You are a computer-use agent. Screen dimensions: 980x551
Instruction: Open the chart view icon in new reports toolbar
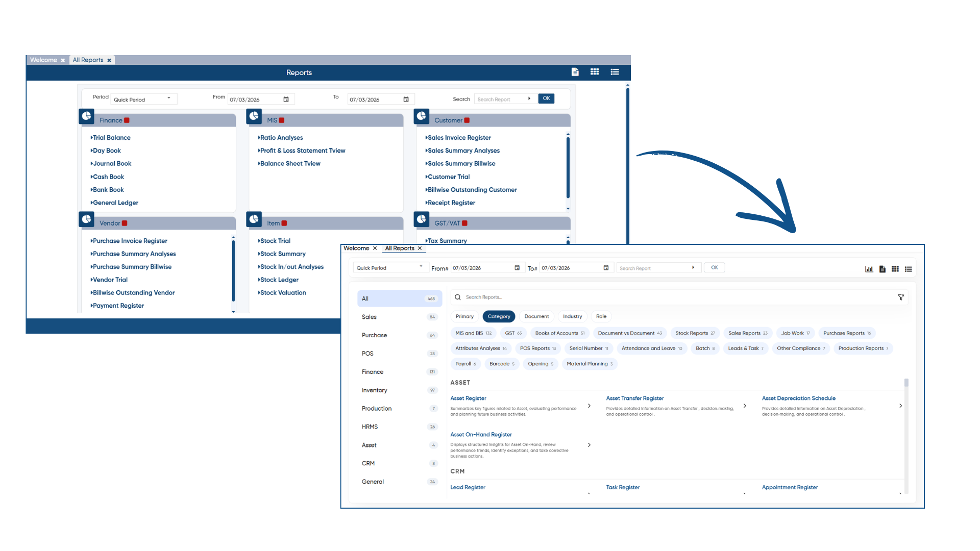point(869,269)
